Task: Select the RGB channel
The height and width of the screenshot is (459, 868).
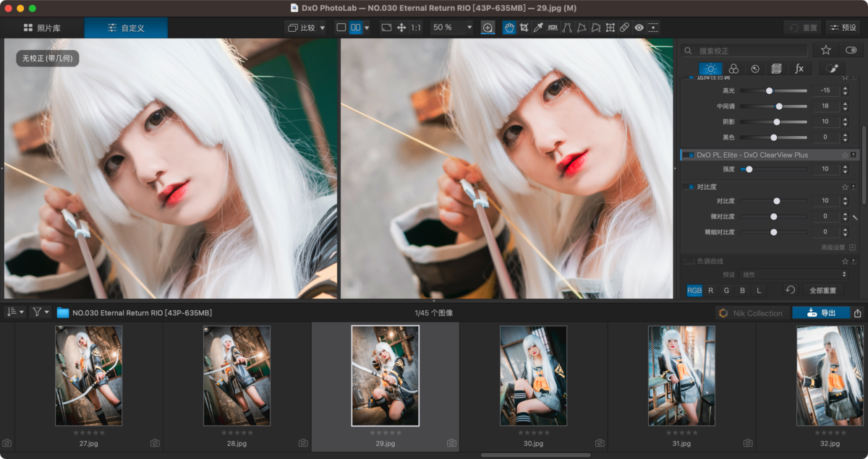Action: pyautogui.click(x=694, y=290)
